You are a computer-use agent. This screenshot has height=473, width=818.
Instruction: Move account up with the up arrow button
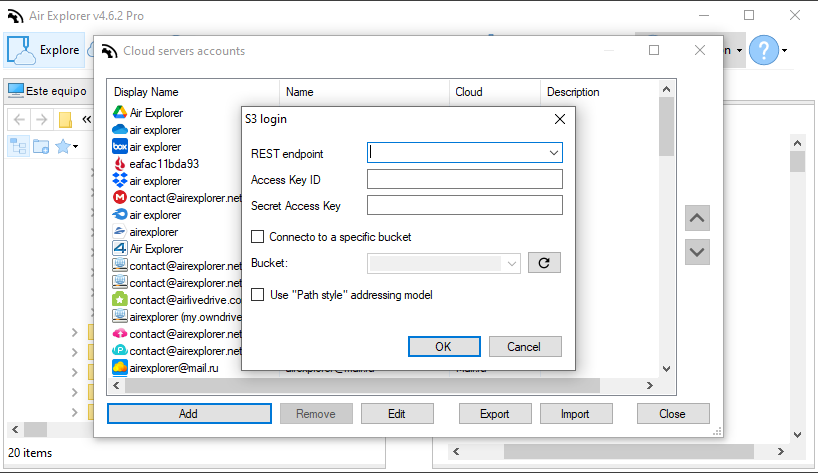coord(697,218)
